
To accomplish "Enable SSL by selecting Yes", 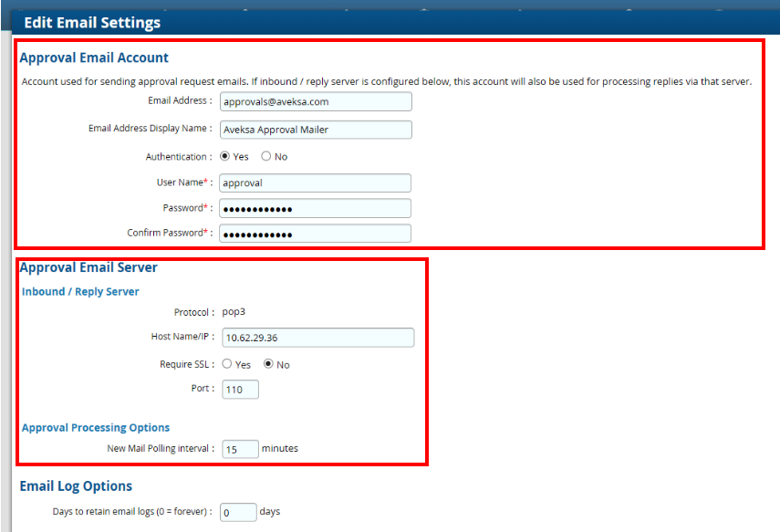I will [x=226, y=364].
